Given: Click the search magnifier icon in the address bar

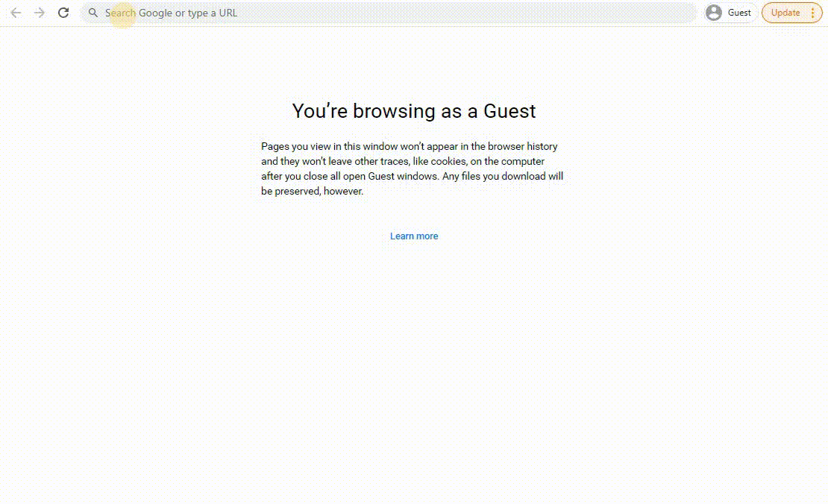Looking at the screenshot, I should click(92, 13).
